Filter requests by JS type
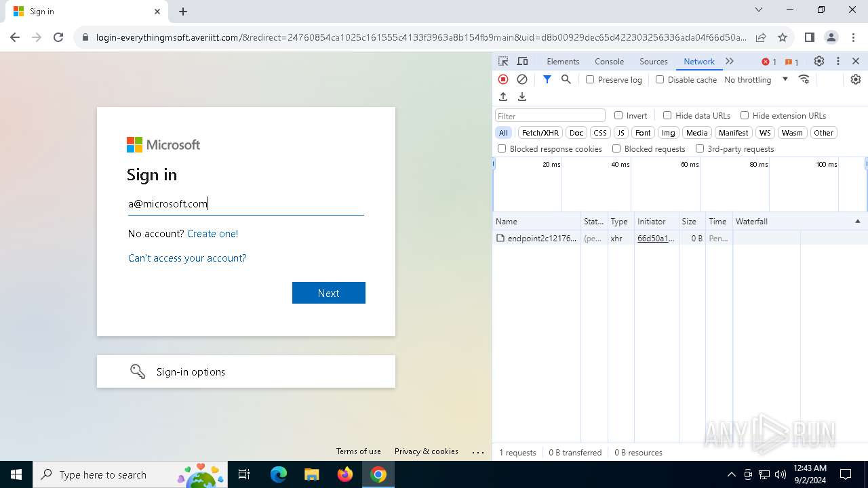Screen dimensions: 868x488 [x=621, y=133]
